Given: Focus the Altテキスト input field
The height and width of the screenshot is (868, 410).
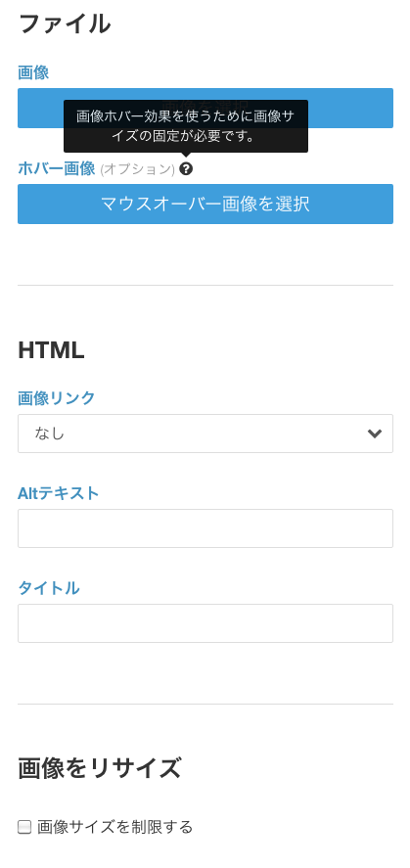Looking at the screenshot, I should pos(205,528).
